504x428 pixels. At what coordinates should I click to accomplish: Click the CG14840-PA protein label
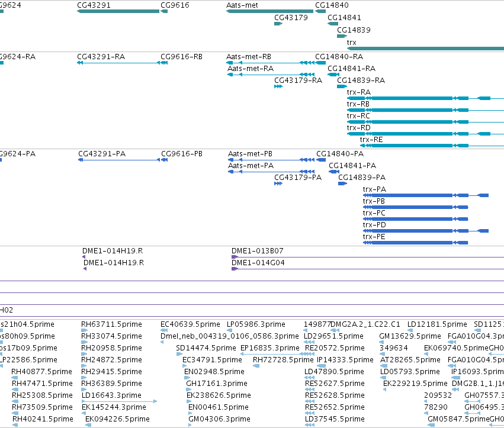click(340, 154)
